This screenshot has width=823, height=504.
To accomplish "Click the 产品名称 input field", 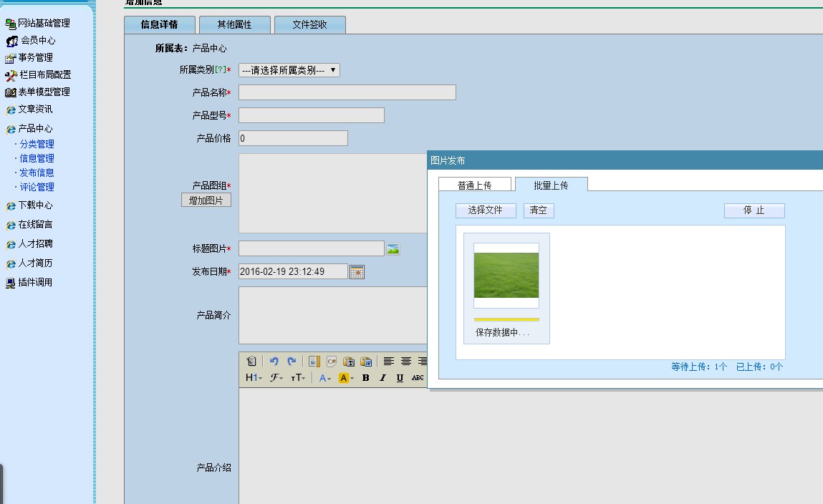I will 347,92.
